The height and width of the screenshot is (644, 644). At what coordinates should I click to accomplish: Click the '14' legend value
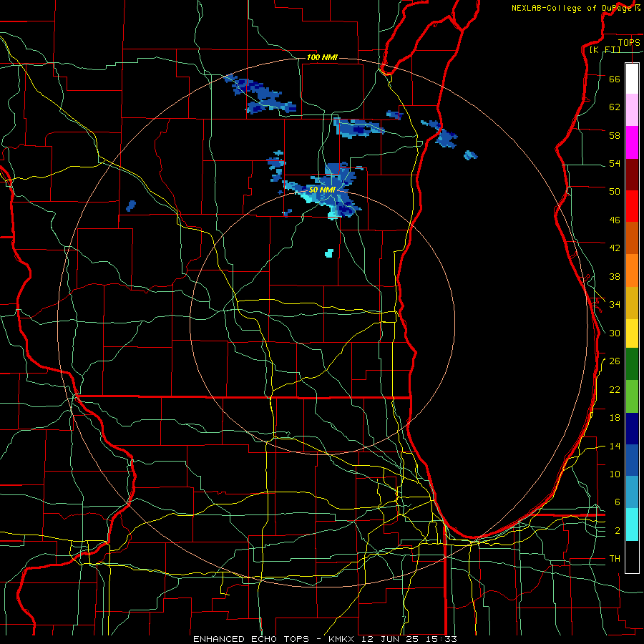[615, 446]
